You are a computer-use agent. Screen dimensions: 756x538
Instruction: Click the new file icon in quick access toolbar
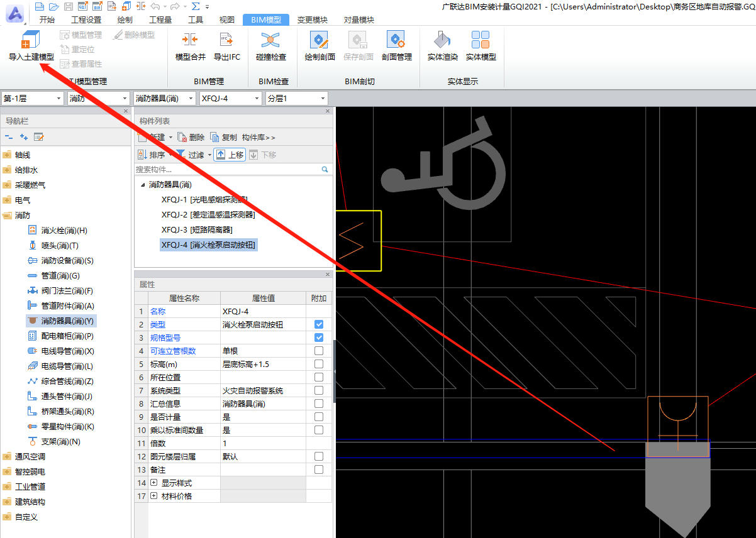click(x=40, y=6)
